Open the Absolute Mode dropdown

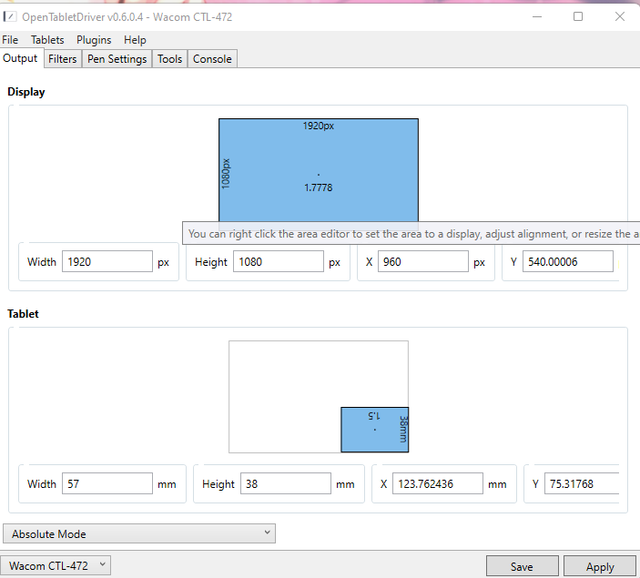click(139, 534)
